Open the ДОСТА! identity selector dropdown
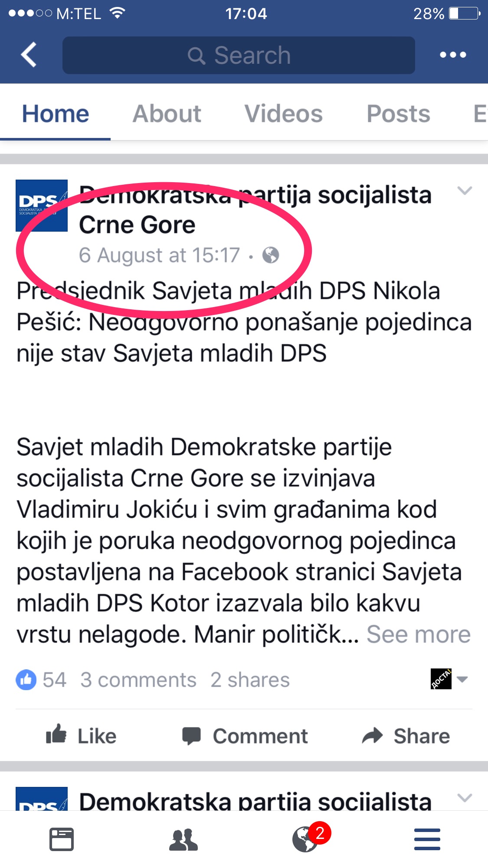This screenshot has width=488, height=868. 449,679
